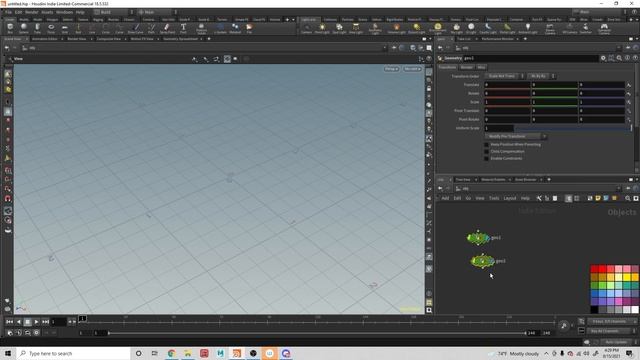
Task: Add a Gamepad Camera from shelf
Action: (x=604, y=29)
